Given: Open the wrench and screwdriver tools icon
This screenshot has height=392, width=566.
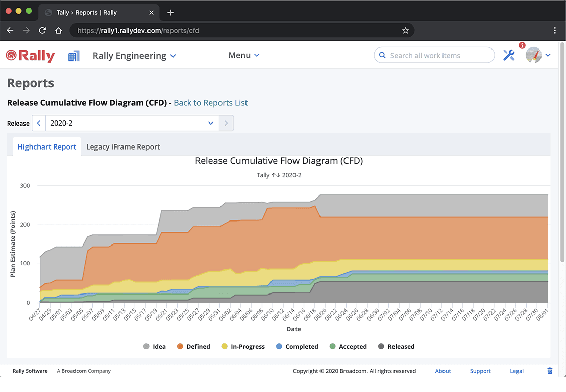Looking at the screenshot, I should (509, 56).
